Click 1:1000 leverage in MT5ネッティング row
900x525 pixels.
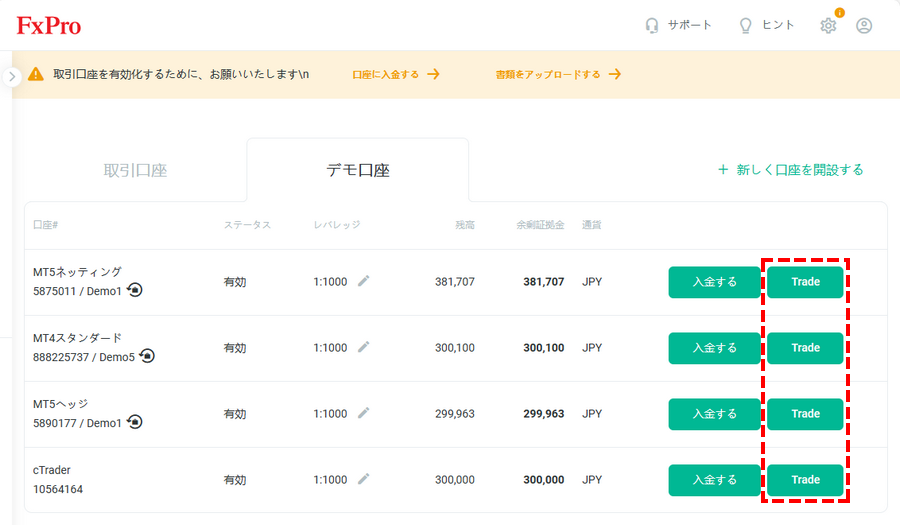tap(330, 282)
